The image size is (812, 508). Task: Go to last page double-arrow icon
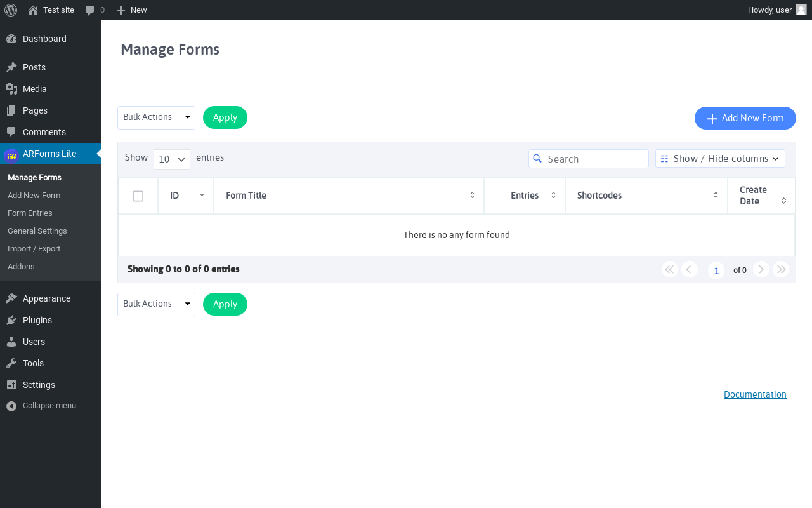click(x=781, y=269)
